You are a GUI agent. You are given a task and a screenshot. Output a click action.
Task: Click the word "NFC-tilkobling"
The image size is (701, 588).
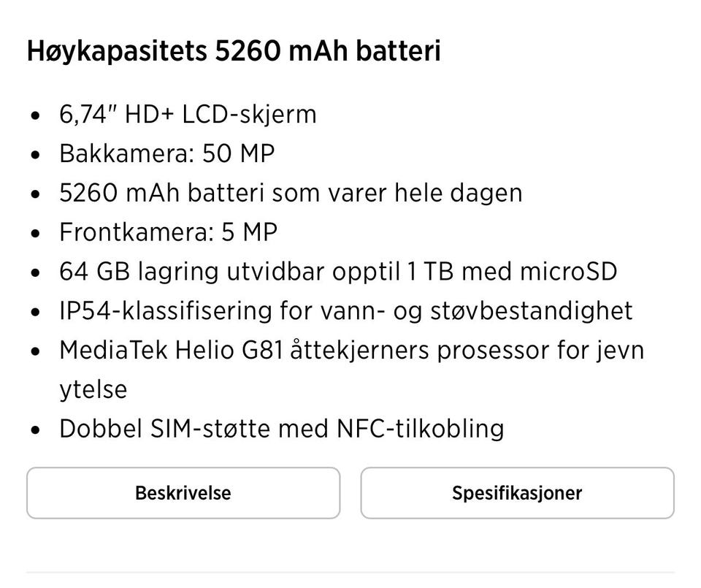(420, 428)
